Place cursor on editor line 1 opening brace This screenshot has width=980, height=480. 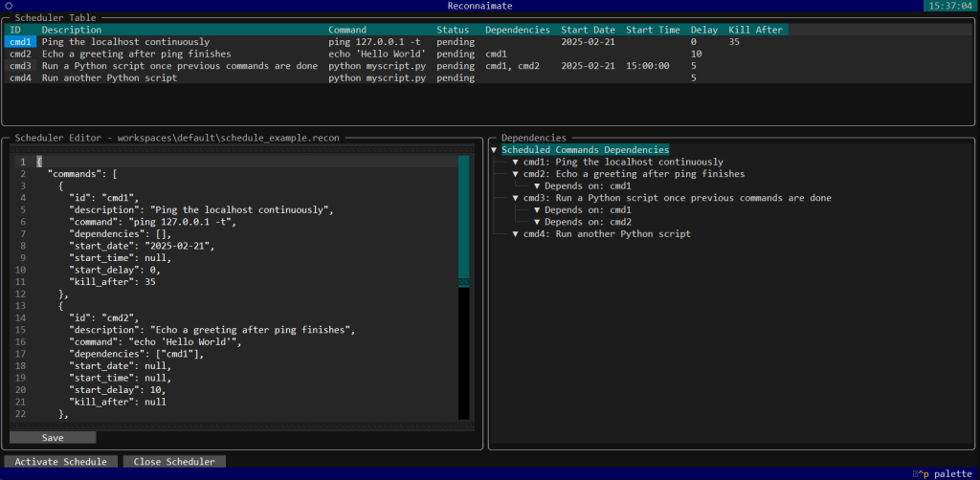[x=39, y=162]
